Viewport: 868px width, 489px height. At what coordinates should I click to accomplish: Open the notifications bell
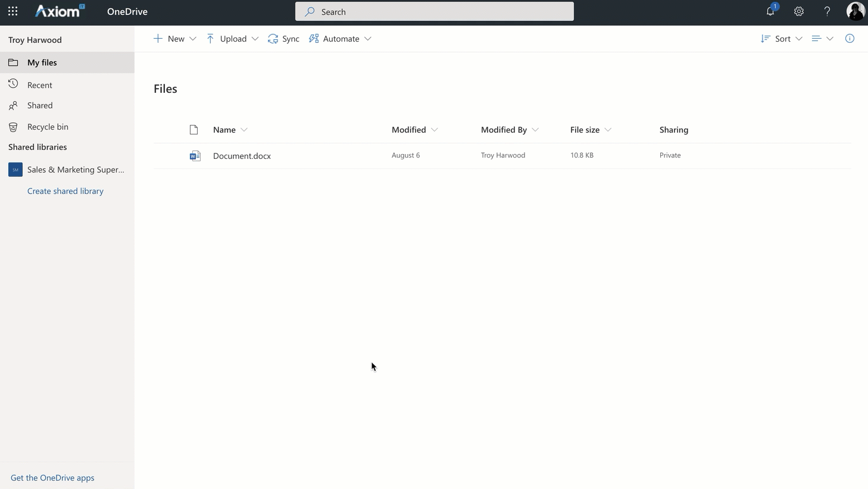coord(771,11)
